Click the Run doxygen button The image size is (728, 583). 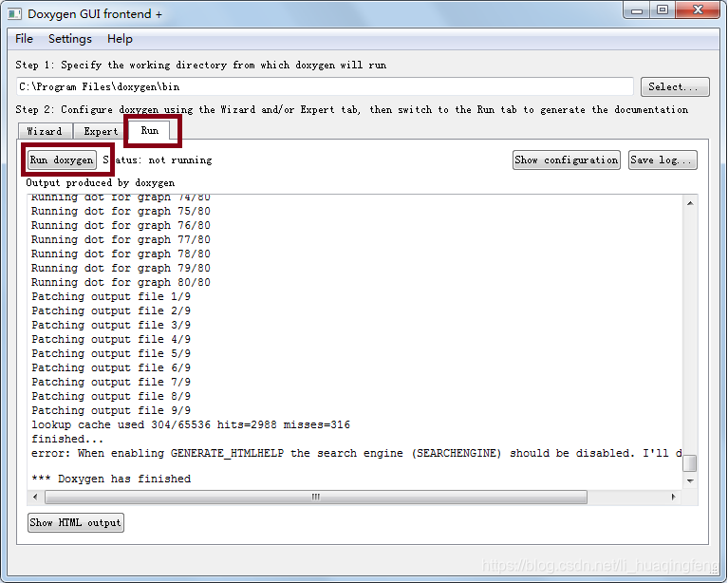pos(62,160)
